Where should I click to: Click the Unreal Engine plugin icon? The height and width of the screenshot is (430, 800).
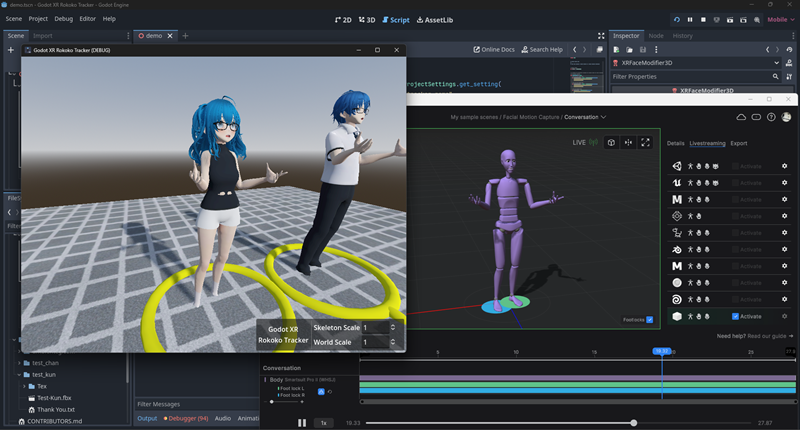[x=677, y=182]
